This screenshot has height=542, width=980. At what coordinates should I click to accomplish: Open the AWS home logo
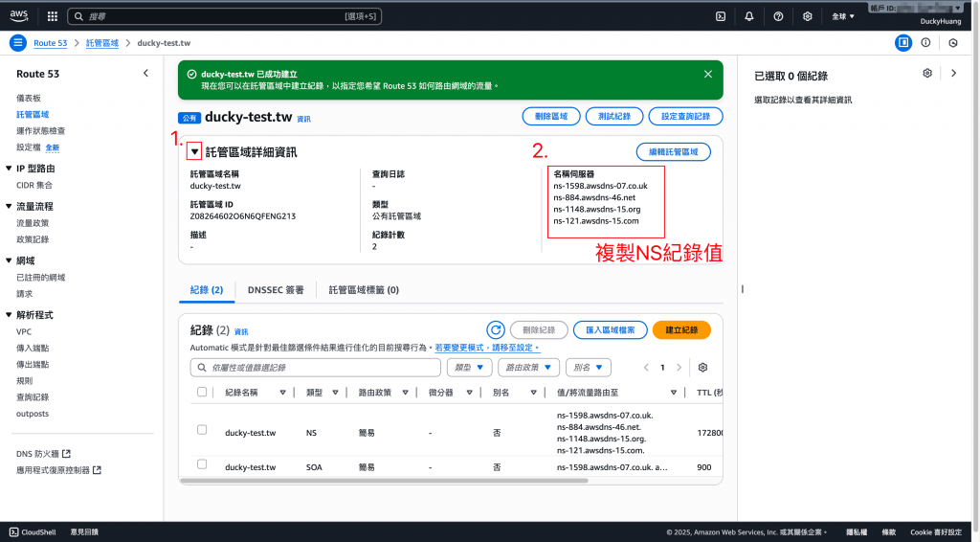[19, 15]
